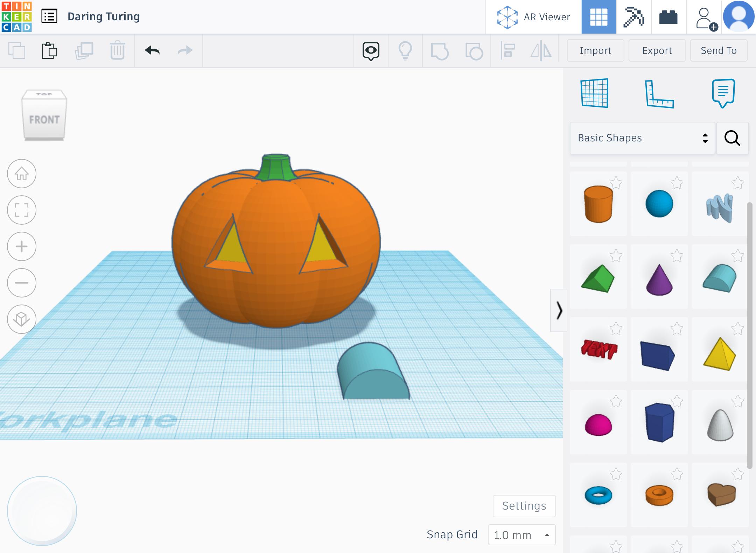This screenshot has width=756, height=553.
Task: Select the mirror/flip shapes icon
Action: pyautogui.click(x=541, y=50)
